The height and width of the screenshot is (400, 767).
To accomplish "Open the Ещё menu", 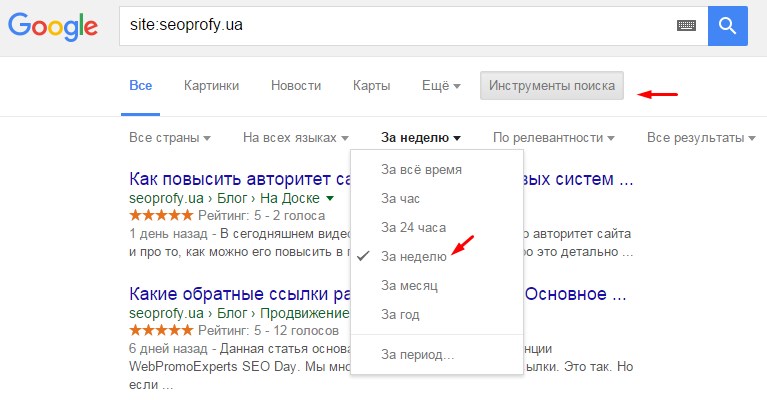I will (441, 86).
